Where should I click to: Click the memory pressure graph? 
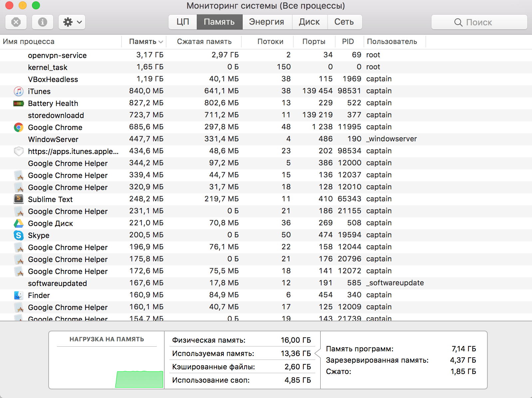tap(107, 368)
